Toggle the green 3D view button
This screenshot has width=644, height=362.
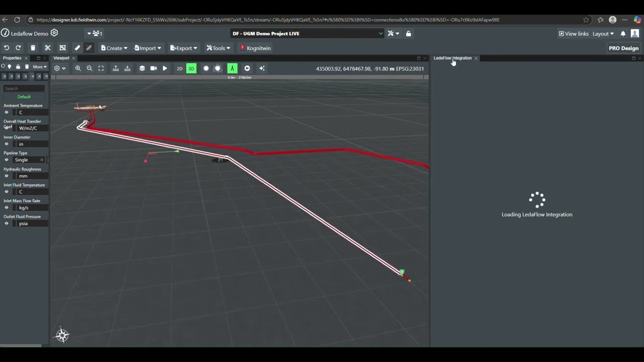[191, 68]
